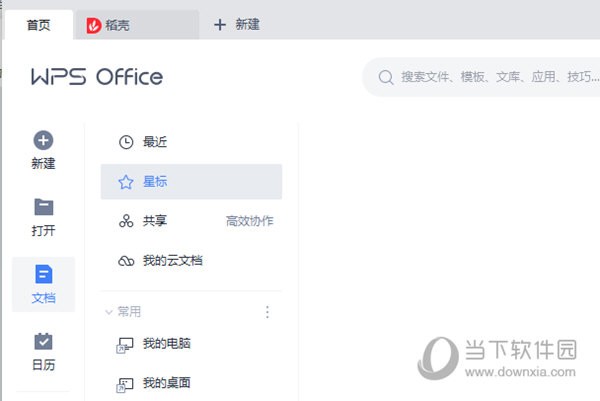Click the 我的桌面 desktop icon
600x401 pixels.
(x=125, y=385)
